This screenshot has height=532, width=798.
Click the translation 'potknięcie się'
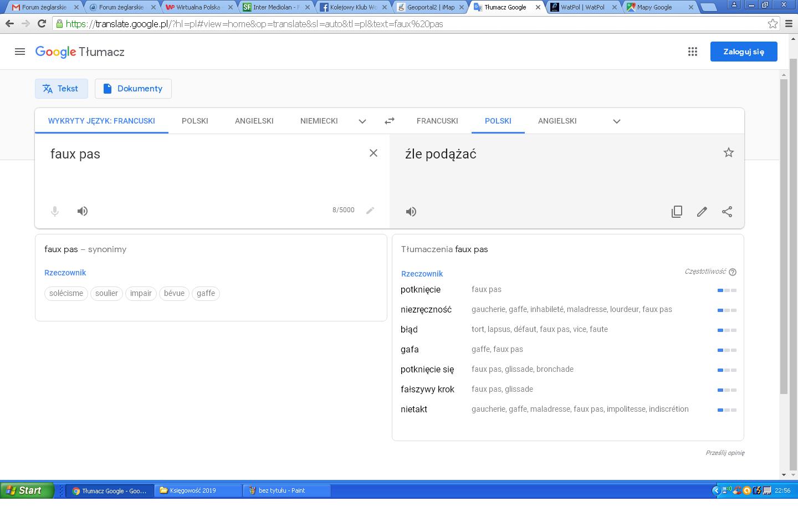tap(427, 369)
